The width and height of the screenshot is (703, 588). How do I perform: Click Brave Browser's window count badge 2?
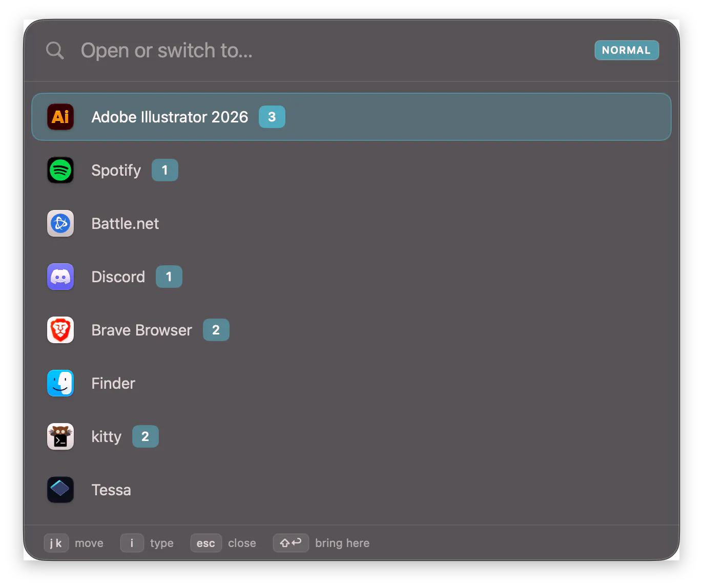tap(216, 330)
